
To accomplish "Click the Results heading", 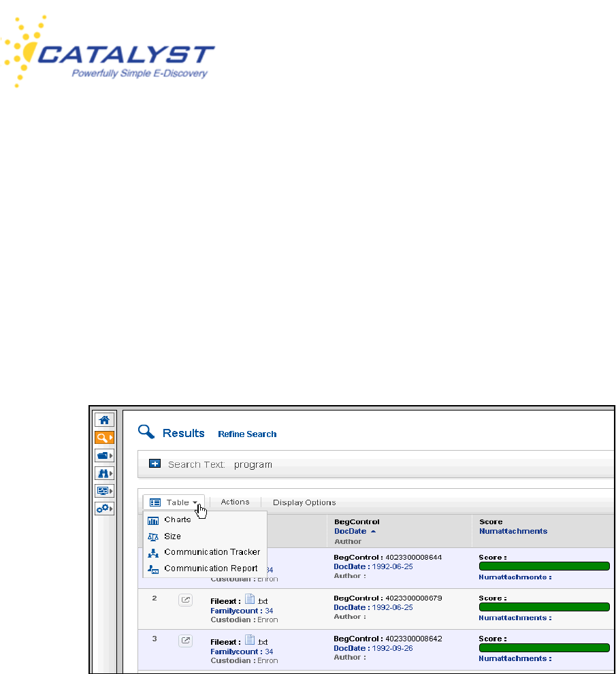I will coord(184,433).
